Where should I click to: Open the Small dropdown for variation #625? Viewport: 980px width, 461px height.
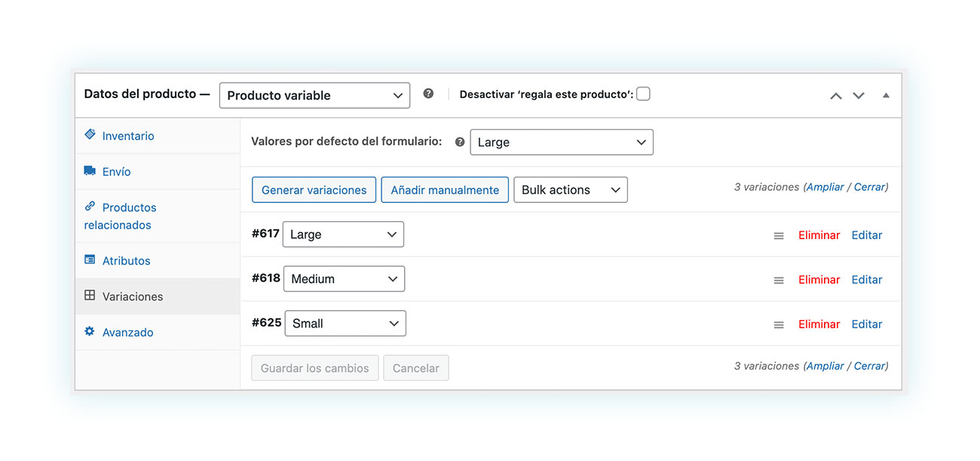pos(345,323)
